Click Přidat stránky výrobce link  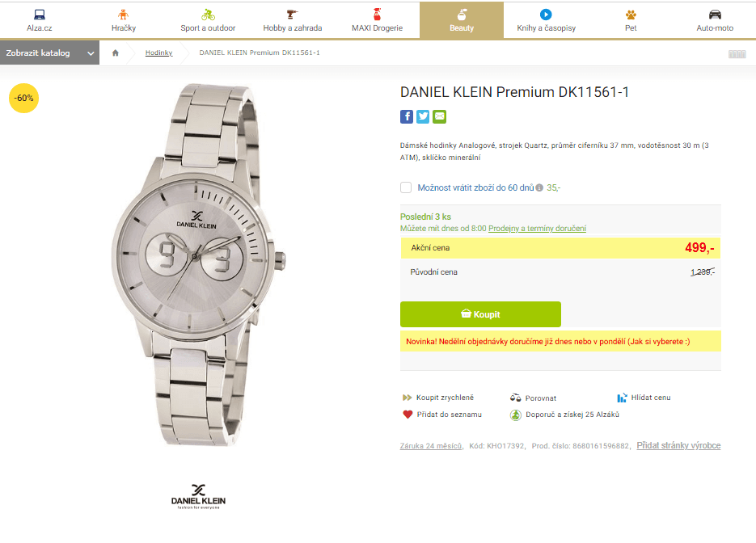(678, 445)
